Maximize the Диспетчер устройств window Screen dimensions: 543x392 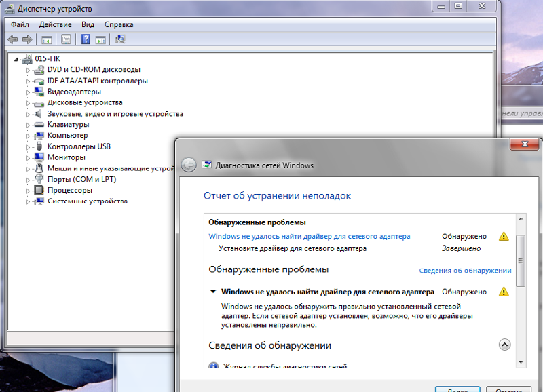point(458,6)
